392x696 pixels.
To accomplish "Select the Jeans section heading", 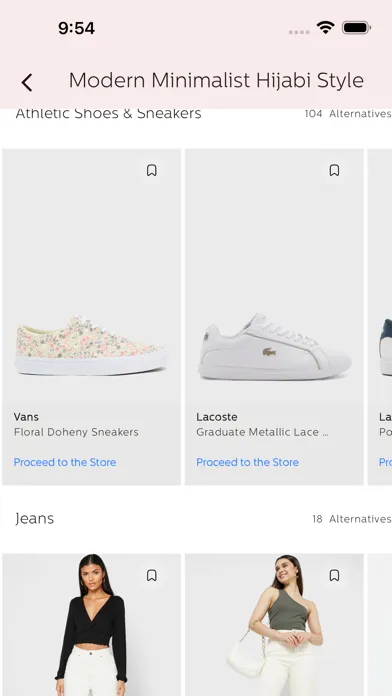I will 34,519.
